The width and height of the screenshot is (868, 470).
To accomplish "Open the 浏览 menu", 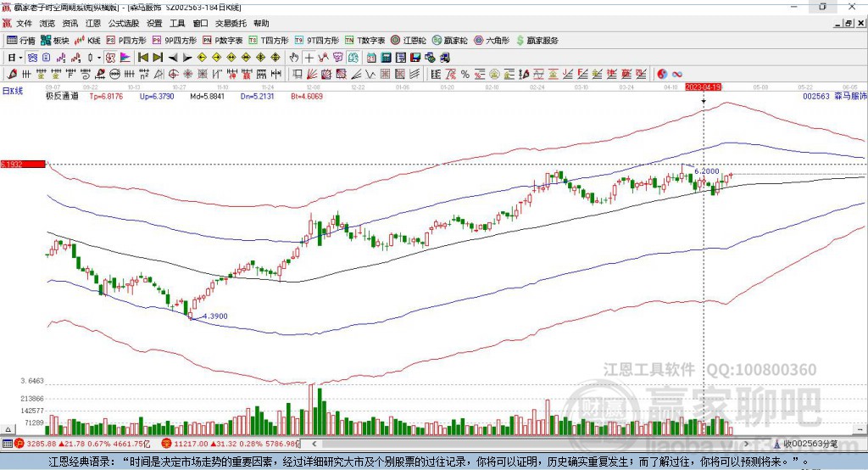I will (x=47, y=23).
